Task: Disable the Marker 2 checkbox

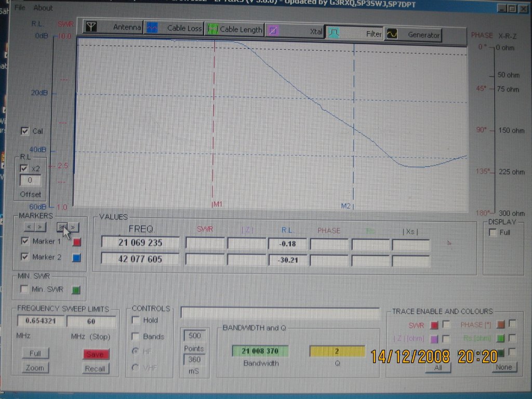Action: pyautogui.click(x=24, y=257)
